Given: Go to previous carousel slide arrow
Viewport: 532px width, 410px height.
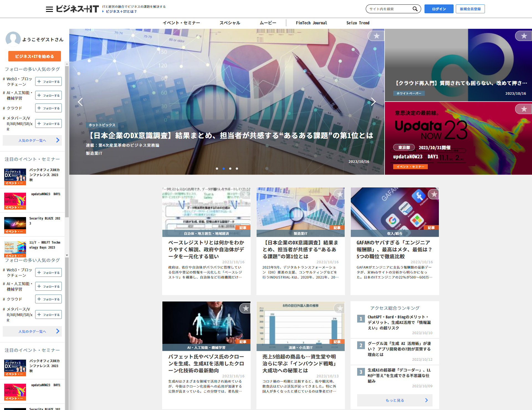Looking at the screenshot, I should coord(80,102).
